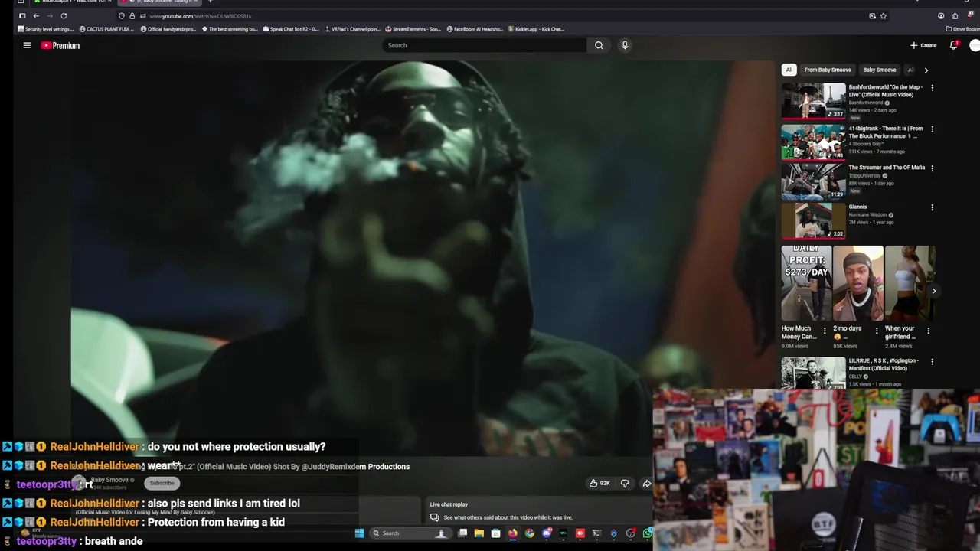The height and width of the screenshot is (551, 980).
Task: Open options for How Much Money short
Action: point(825,331)
